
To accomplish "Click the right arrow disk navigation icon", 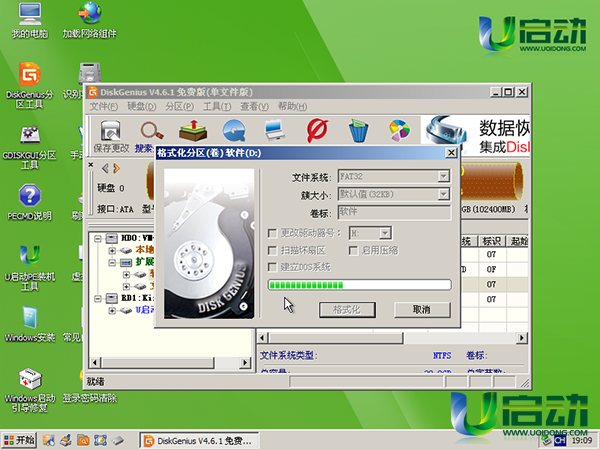I will click(x=116, y=168).
